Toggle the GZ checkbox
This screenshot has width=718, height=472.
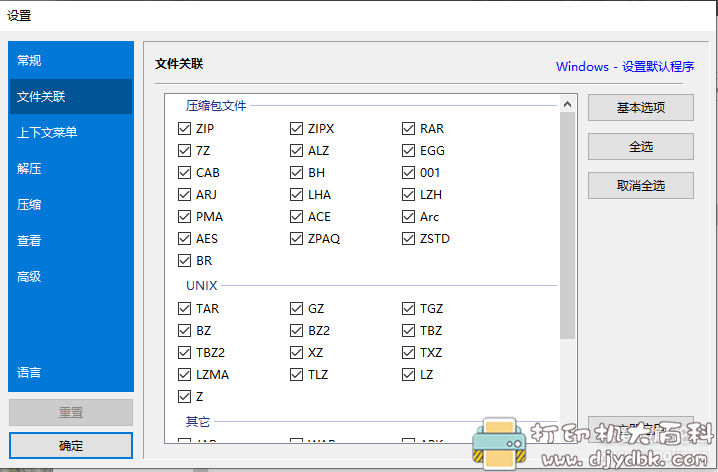(x=296, y=309)
